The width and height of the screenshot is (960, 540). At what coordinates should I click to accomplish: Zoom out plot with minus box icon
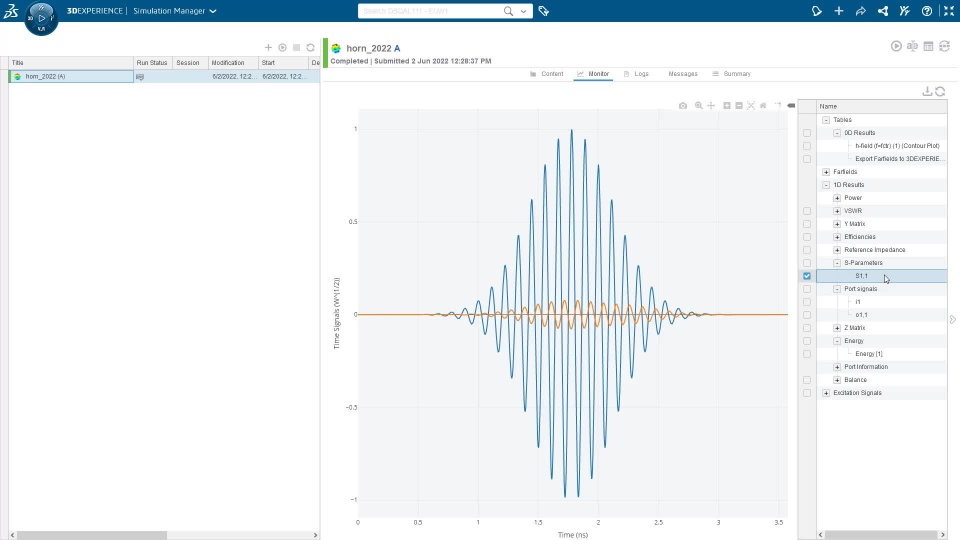coord(739,105)
